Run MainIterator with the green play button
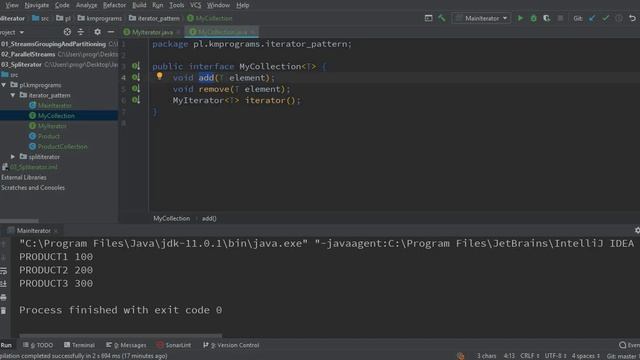Image resolution: width=640 pixels, height=360 pixels. tap(520, 18)
